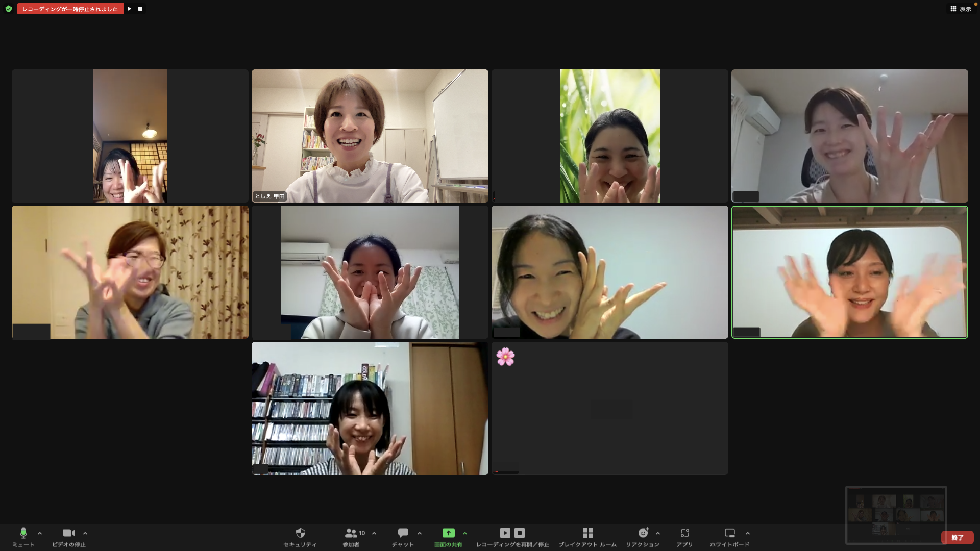This screenshot has width=980, height=551.
Task: Select the tile with green grass background
Action: (x=610, y=136)
